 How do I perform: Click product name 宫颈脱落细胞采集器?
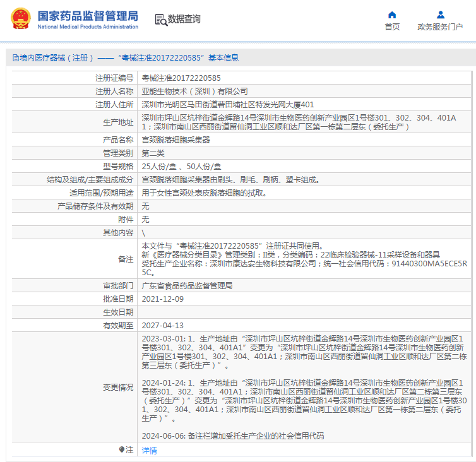[x=176, y=140]
